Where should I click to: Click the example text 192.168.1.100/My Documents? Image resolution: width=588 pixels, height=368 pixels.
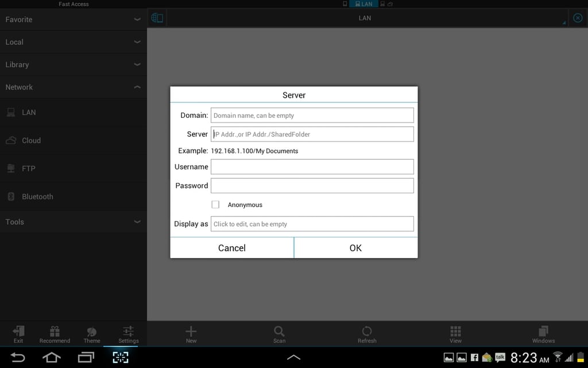(x=254, y=151)
